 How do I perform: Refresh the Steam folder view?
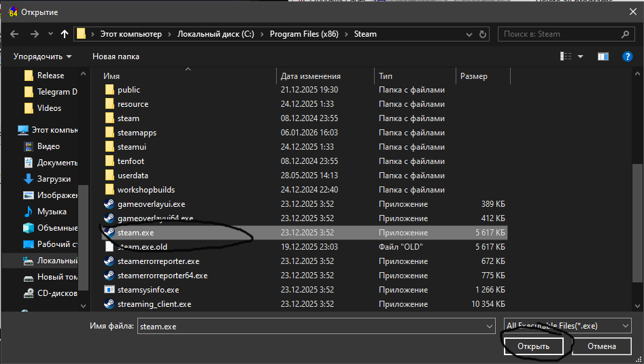coord(483,34)
